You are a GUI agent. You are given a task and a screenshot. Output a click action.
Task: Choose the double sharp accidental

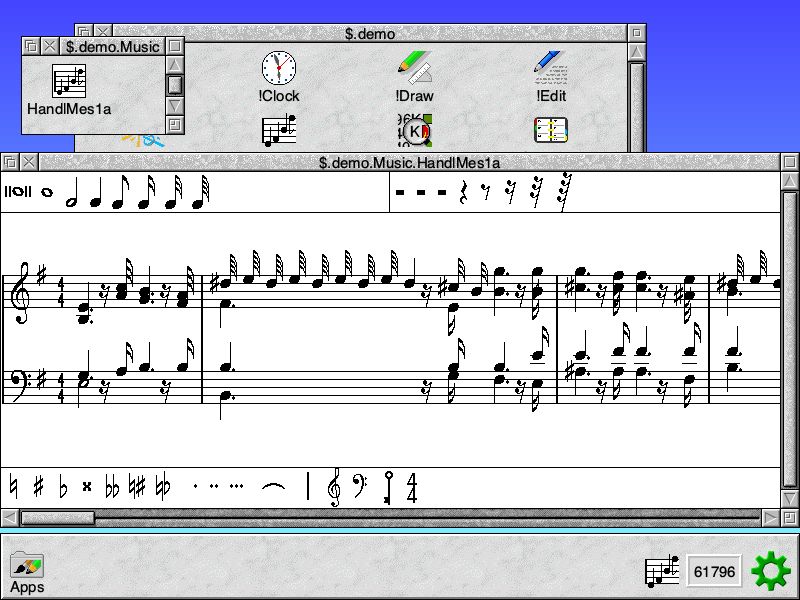87,487
